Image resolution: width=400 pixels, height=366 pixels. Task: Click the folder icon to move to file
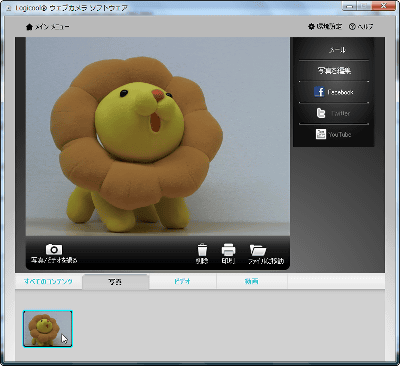click(258, 250)
